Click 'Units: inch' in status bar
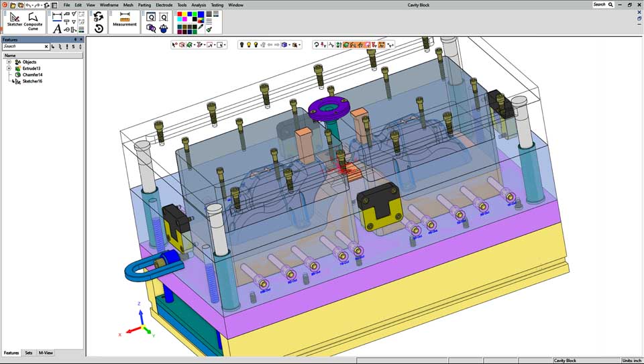 click(632, 360)
